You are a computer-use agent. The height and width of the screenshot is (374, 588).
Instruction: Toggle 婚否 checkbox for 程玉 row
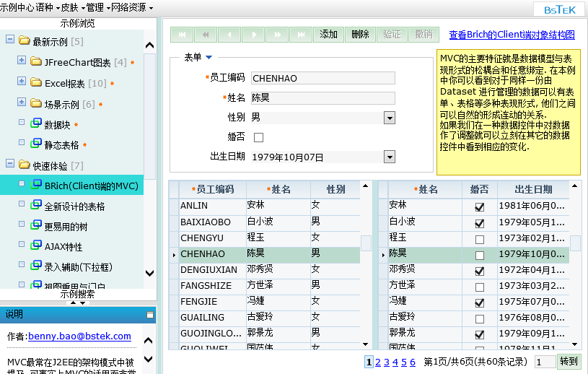[480, 238]
